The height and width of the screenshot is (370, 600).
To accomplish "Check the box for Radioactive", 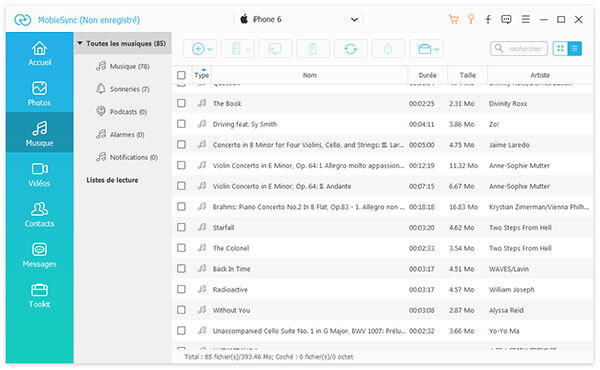I will 181,289.
